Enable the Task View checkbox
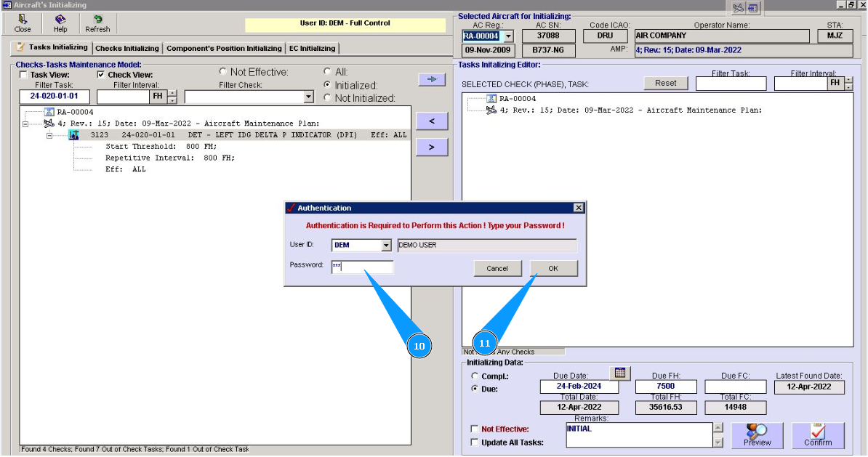Image resolution: width=868 pixels, height=457 pixels. 23,75
